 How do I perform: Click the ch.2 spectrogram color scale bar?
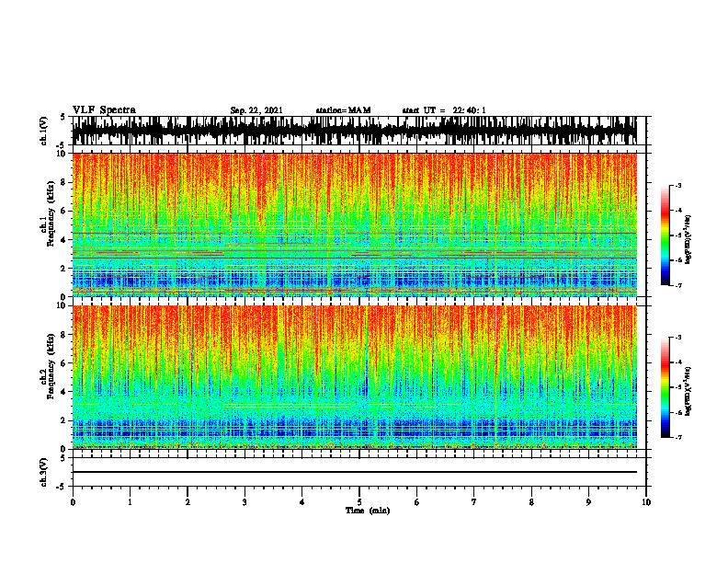pyautogui.click(x=665, y=387)
